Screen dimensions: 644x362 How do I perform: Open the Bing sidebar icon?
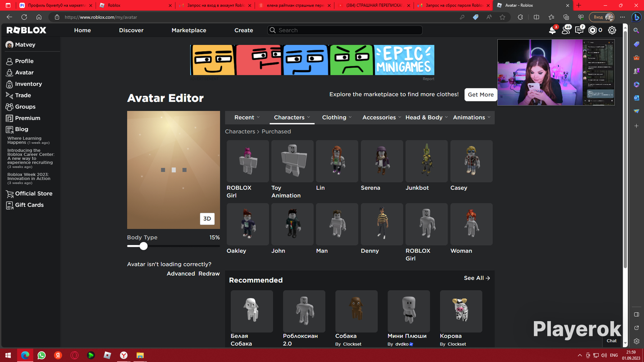(x=636, y=17)
